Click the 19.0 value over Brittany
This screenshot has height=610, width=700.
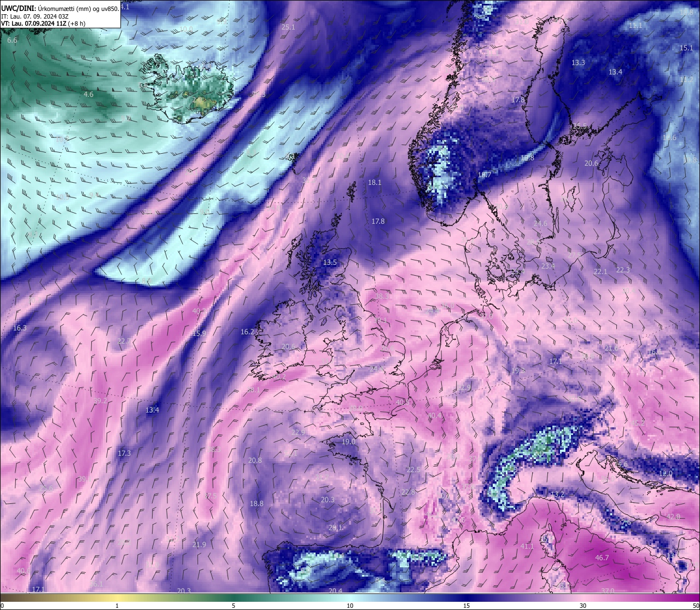(x=348, y=441)
